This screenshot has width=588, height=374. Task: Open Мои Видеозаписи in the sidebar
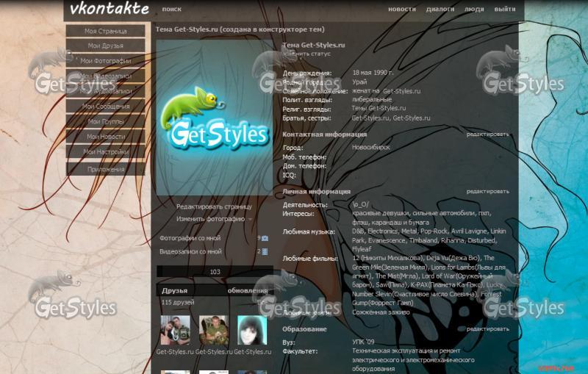tap(105, 76)
